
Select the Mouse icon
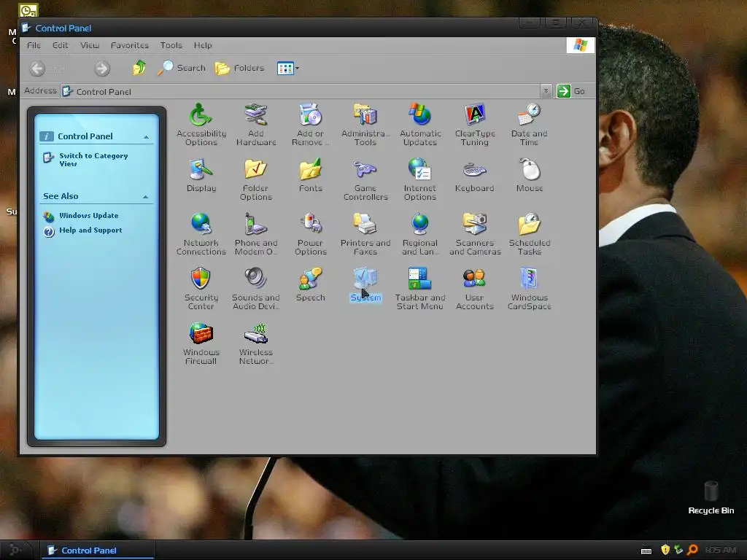(530, 175)
